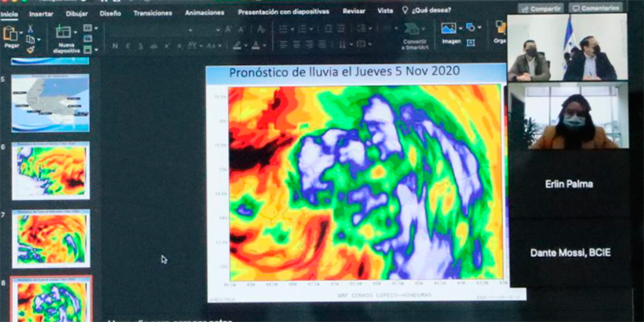
Task: Expand the Nueva diapositiva dropdown arrow
Action: (76, 32)
